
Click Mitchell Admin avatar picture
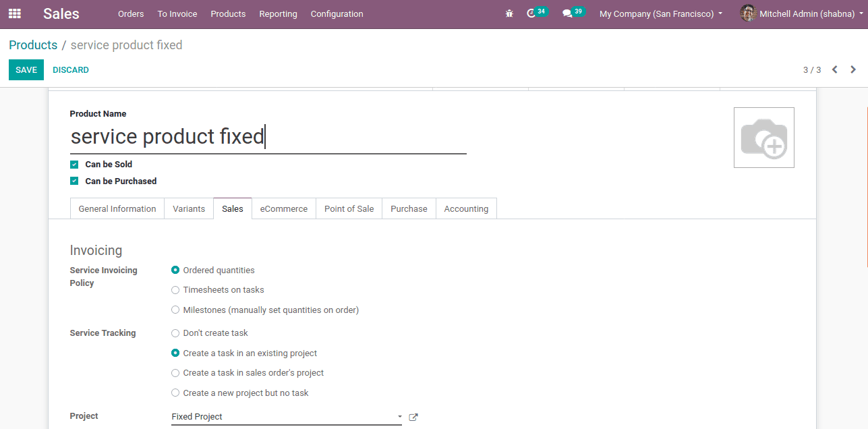[x=748, y=13]
